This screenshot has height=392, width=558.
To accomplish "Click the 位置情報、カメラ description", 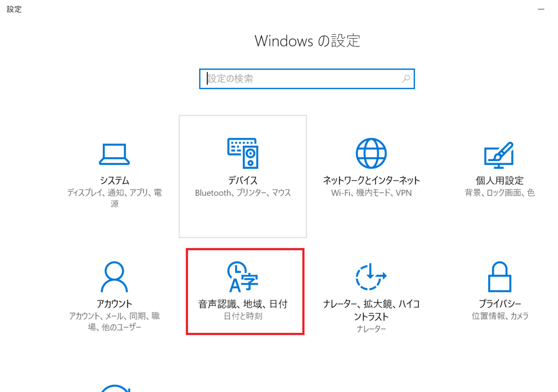I will point(500,316).
